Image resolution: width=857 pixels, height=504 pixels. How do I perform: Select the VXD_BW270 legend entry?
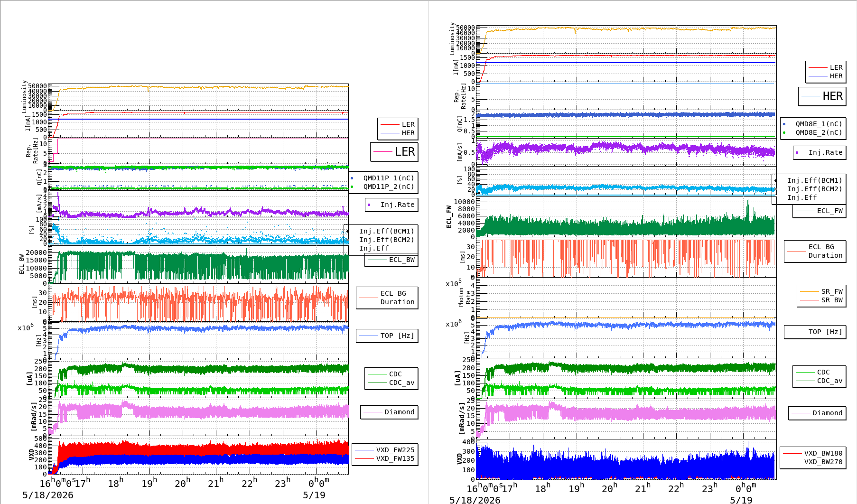pyautogui.click(x=823, y=462)
